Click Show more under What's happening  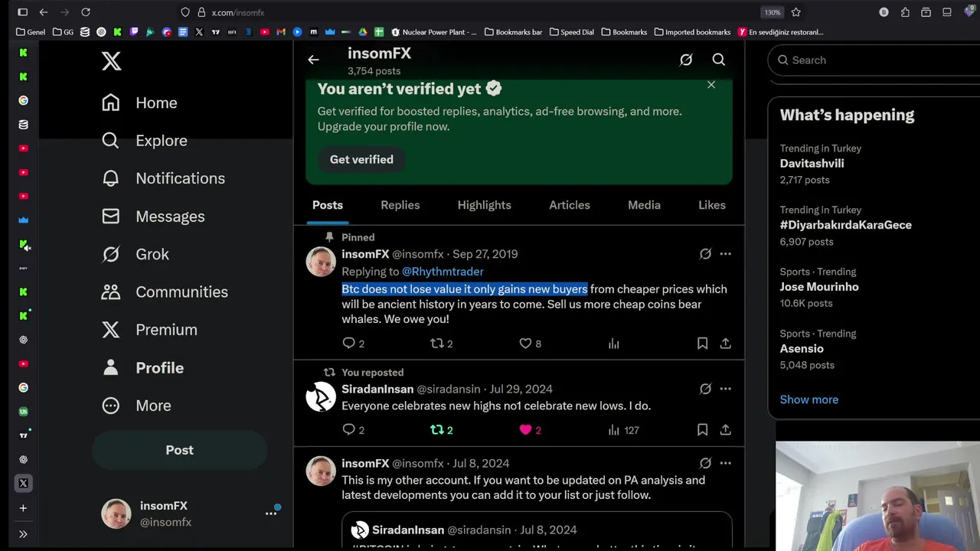point(808,399)
